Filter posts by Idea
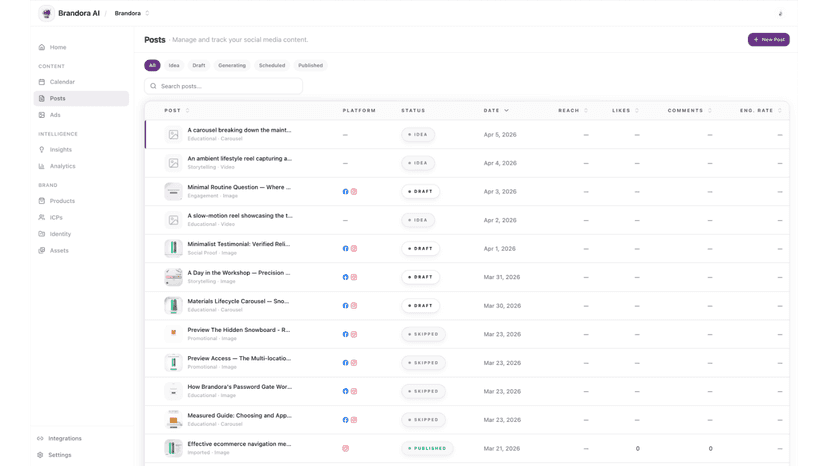828x466 pixels. pos(174,66)
